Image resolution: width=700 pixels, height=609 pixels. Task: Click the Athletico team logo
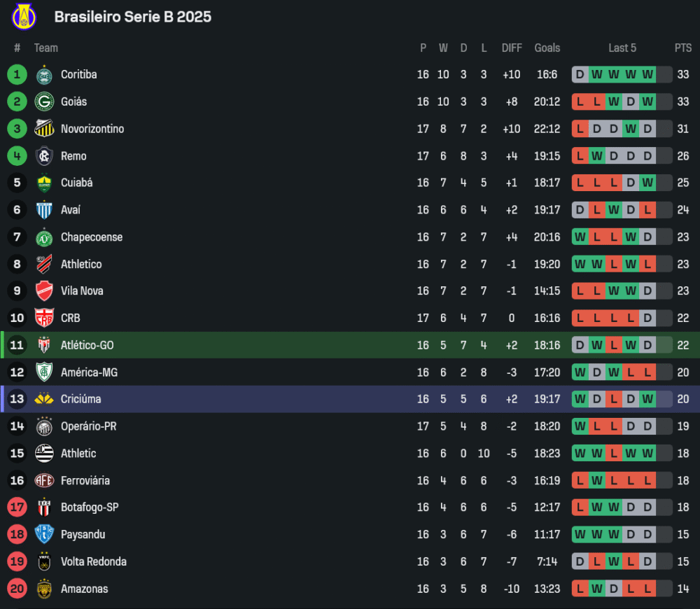(44, 264)
